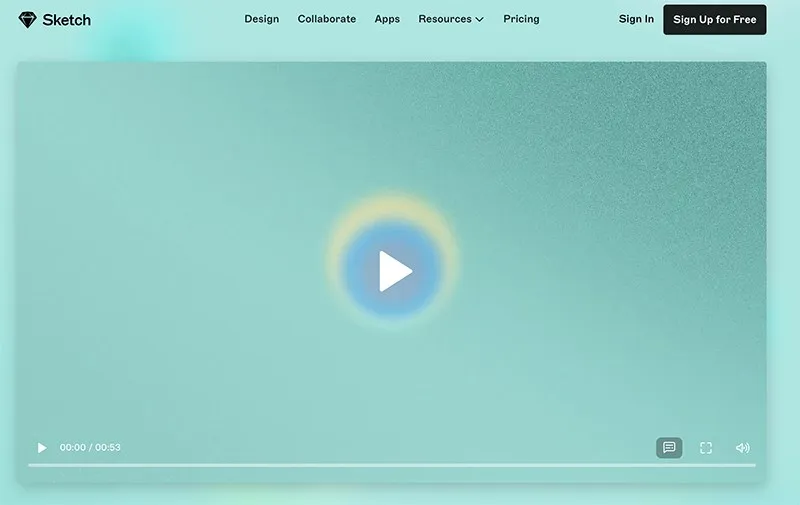Click the Sketch diamond logo icon
Screen dimensions: 800x505
tap(28, 19)
